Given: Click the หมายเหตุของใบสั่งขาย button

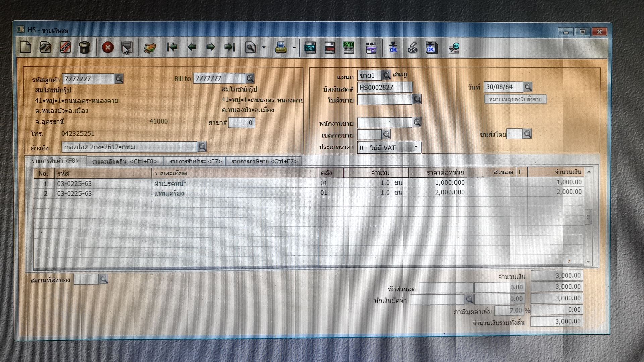Looking at the screenshot, I should pos(515,100).
